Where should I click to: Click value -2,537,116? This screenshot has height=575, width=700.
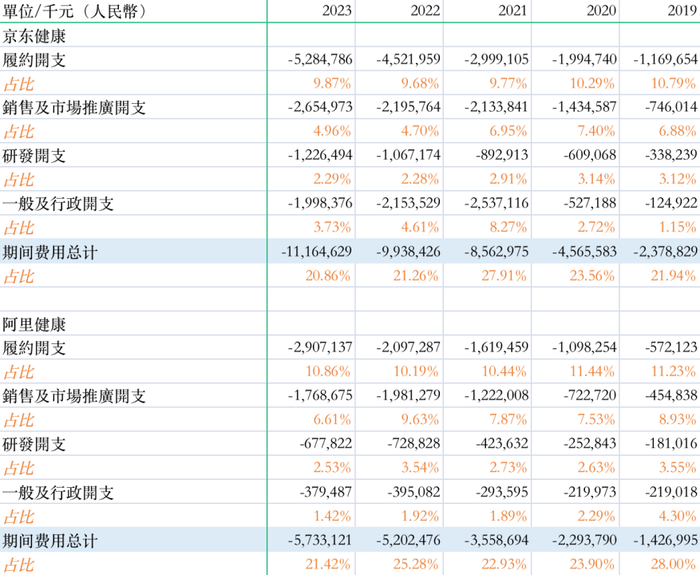[x=496, y=203]
